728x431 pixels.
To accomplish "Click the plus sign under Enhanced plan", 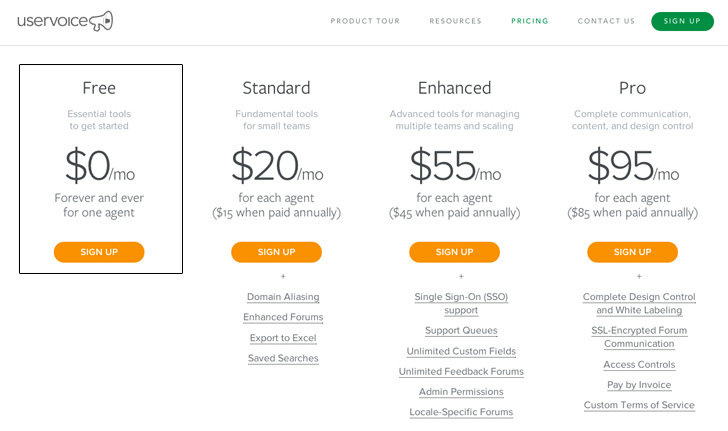I will (x=461, y=276).
